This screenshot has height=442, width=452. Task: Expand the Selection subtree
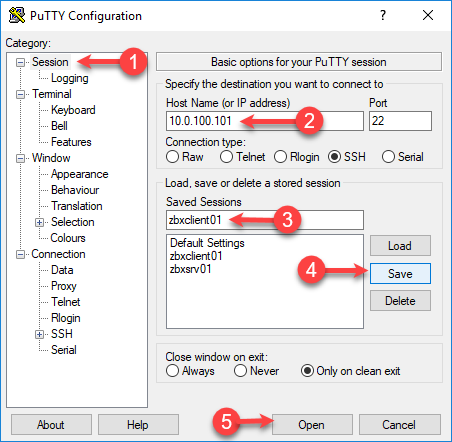pos(39,222)
